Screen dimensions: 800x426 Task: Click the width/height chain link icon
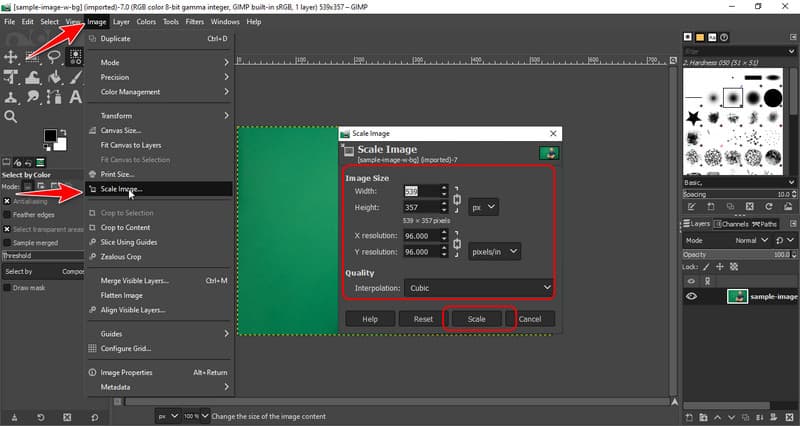click(457, 198)
